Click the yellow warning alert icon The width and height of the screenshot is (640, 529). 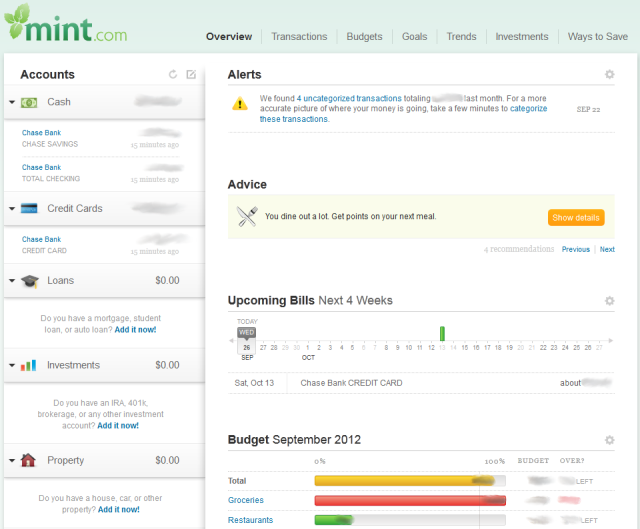[240, 104]
